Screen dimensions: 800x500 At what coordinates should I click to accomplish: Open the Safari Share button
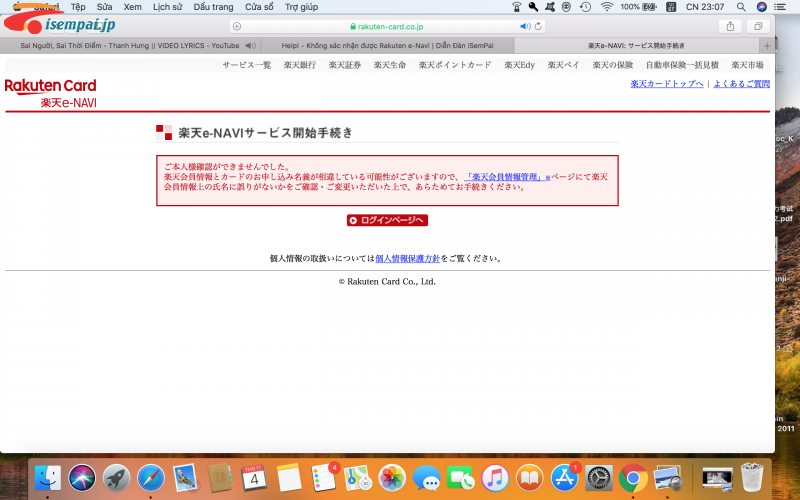pos(730,27)
